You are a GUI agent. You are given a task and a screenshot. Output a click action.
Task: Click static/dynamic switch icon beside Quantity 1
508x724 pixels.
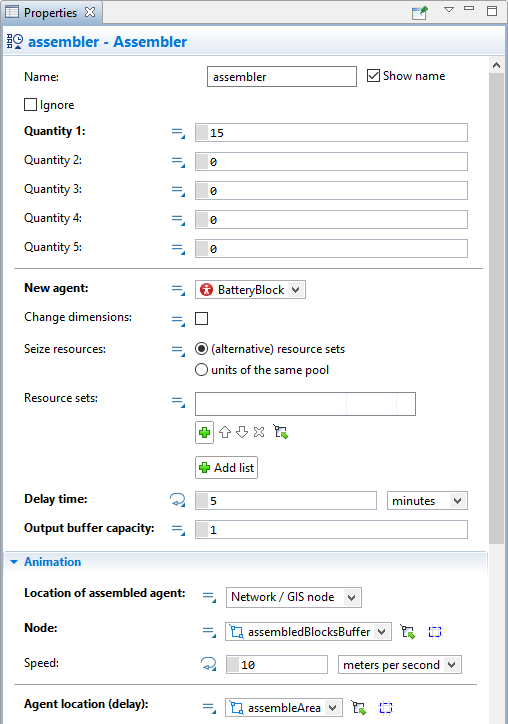point(178,133)
